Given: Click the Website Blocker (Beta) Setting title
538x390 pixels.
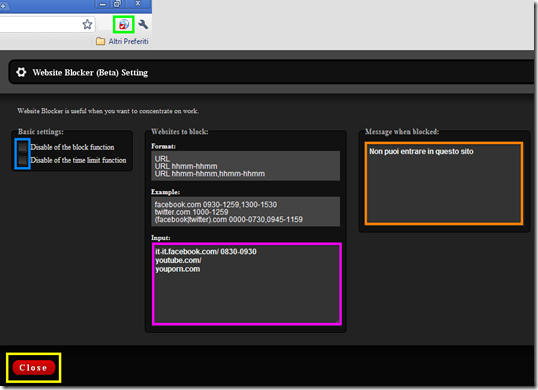Looking at the screenshot, I should [x=90, y=73].
